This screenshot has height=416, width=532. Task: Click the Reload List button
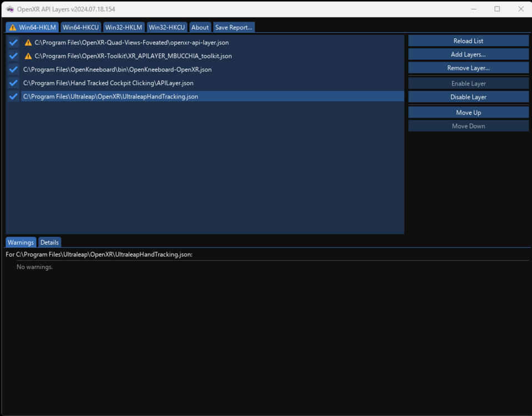point(468,40)
